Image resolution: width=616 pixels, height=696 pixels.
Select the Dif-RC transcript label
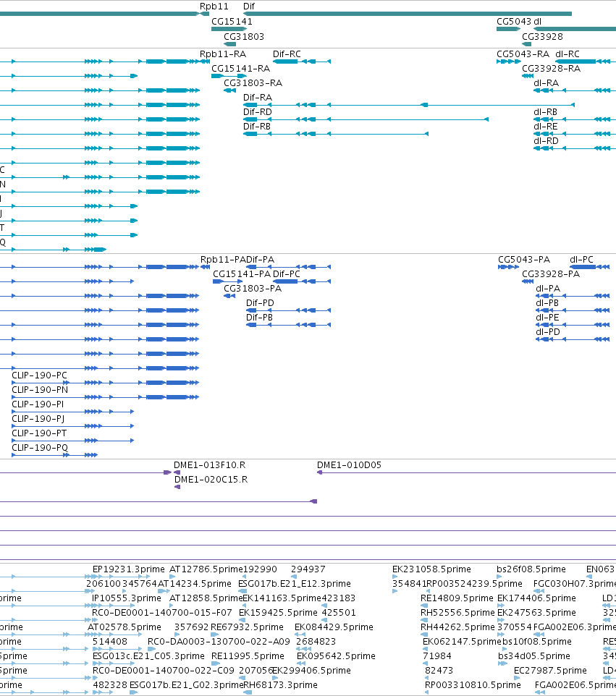[x=287, y=54]
